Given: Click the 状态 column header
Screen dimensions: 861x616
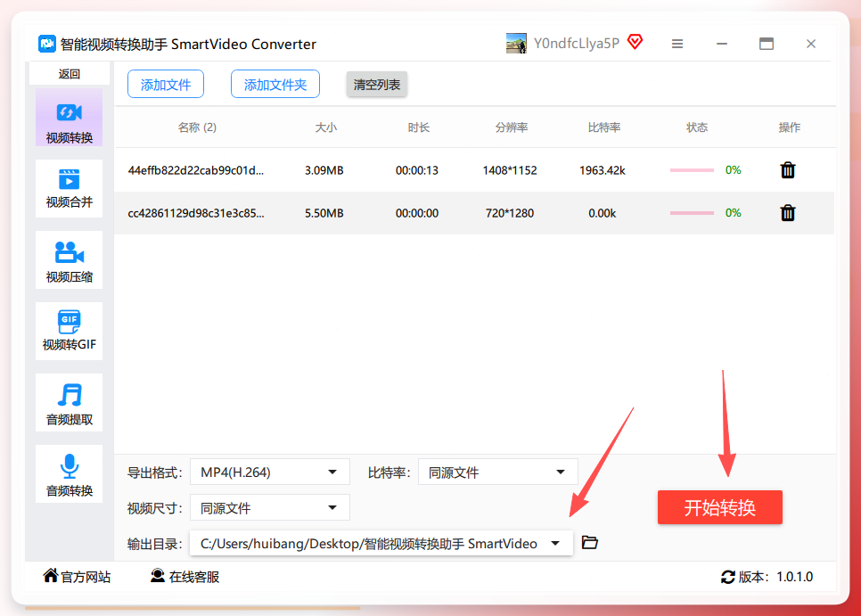Looking at the screenshot, I should (x=697, y=127).
